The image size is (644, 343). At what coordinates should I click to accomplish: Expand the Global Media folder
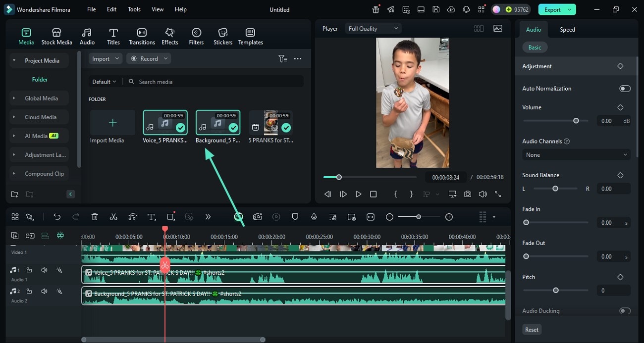tap(41, 98)
